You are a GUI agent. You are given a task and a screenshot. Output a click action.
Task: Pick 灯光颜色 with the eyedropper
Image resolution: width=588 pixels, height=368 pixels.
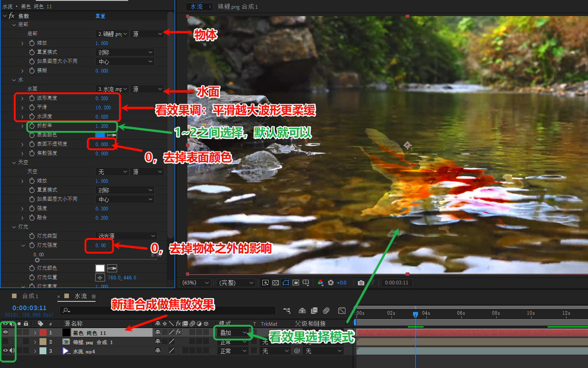click(112, 268)
